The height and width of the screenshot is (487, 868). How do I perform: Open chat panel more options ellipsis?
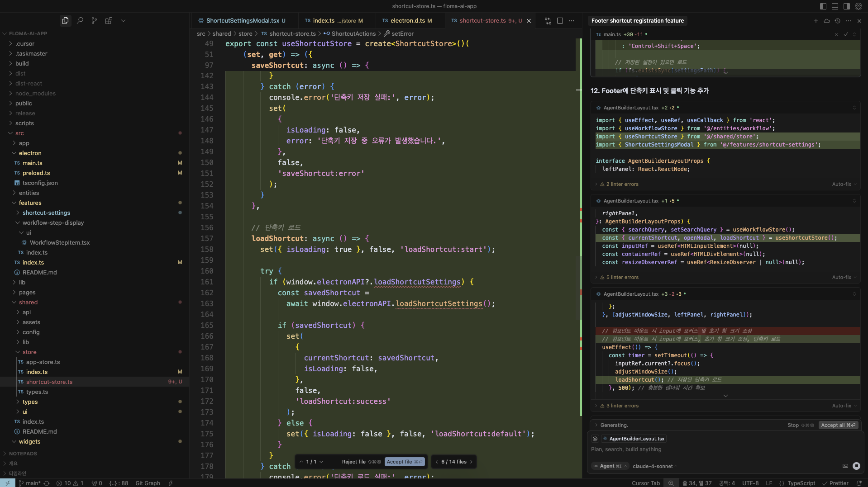(x=849, y=21)
